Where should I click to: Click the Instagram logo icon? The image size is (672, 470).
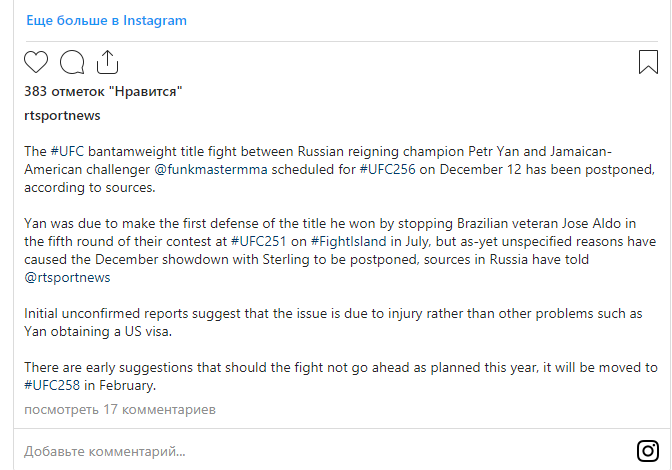click(x=647, y=450)
